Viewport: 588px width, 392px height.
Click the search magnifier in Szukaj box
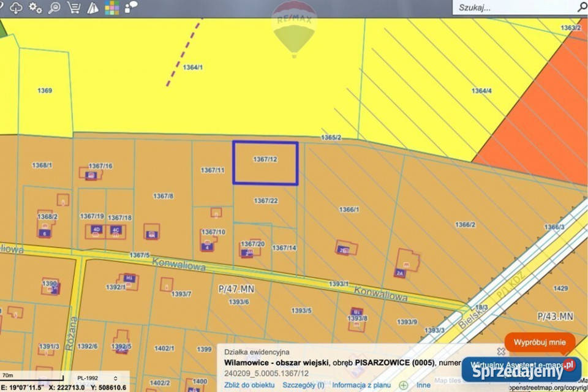[x=581, y=7]
